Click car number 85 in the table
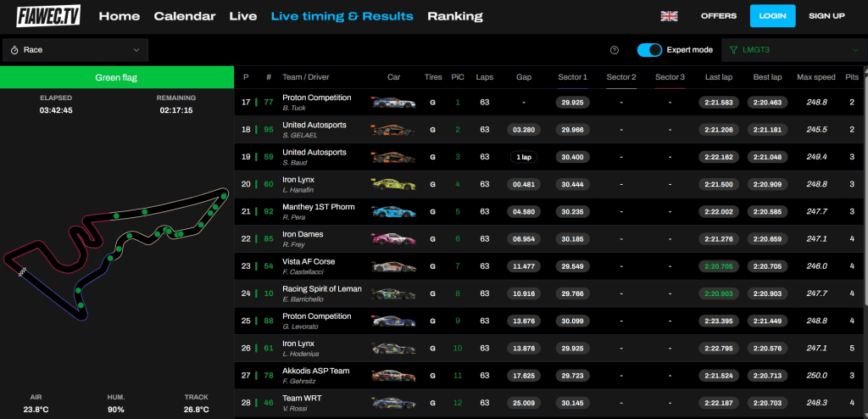 [269, 239]
